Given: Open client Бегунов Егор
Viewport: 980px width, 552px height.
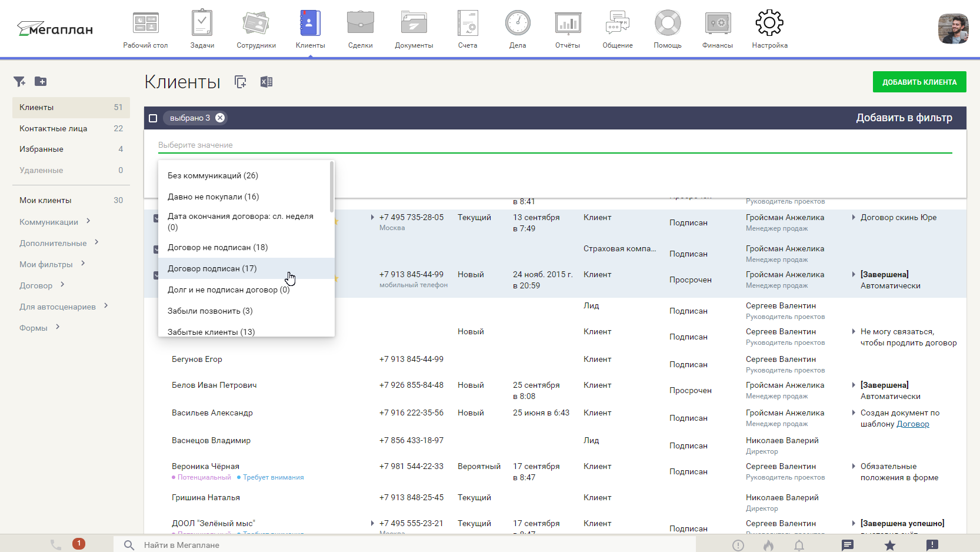Looking at the screenshot, I should [197, 359].
